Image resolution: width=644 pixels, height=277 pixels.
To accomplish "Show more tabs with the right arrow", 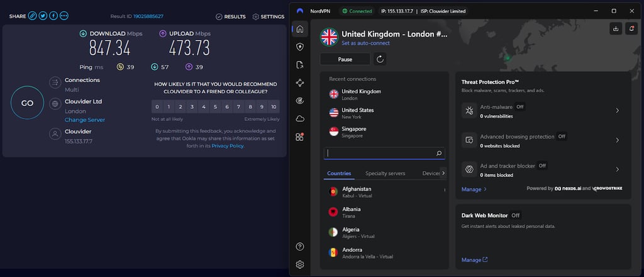I will 443,173.
